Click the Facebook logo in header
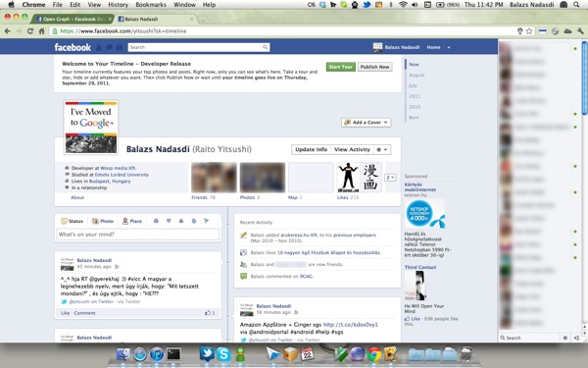This screenshot has width=588, height=368. (x=73, y=47)
